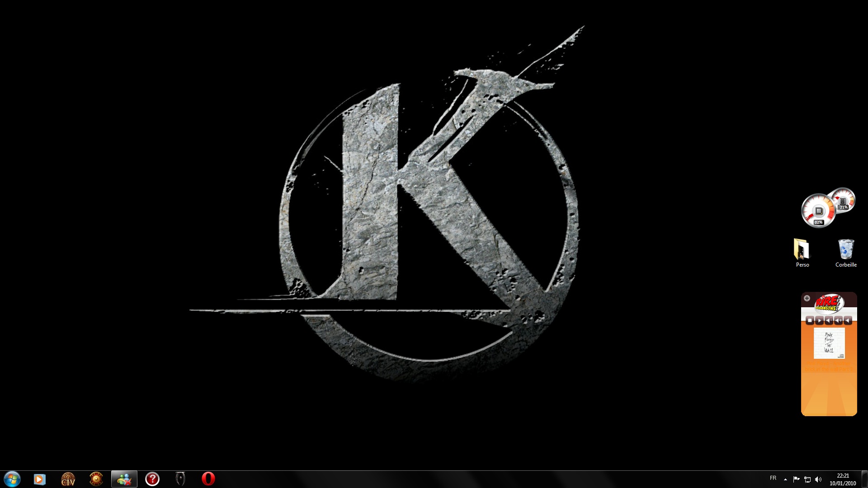Open Windows Live Messenger taskbar button
The height and width of the screenshot is (488, 868).
coord(124,479)
